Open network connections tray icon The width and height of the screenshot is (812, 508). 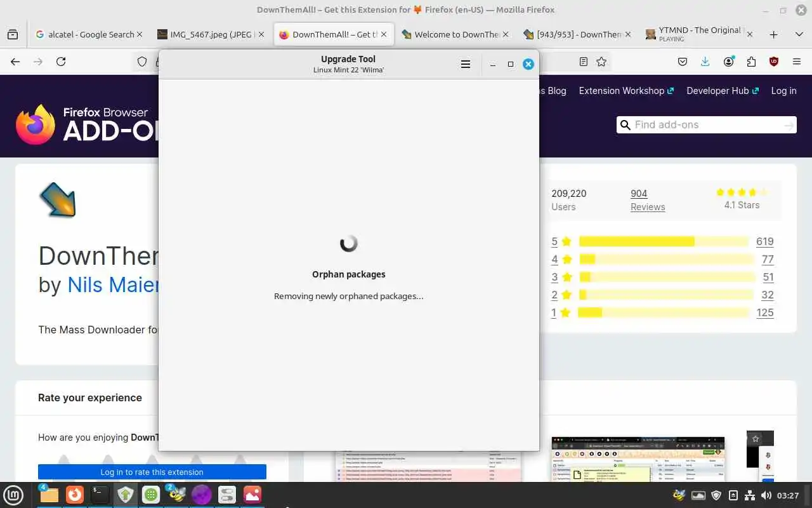click(x=749, y=495)
